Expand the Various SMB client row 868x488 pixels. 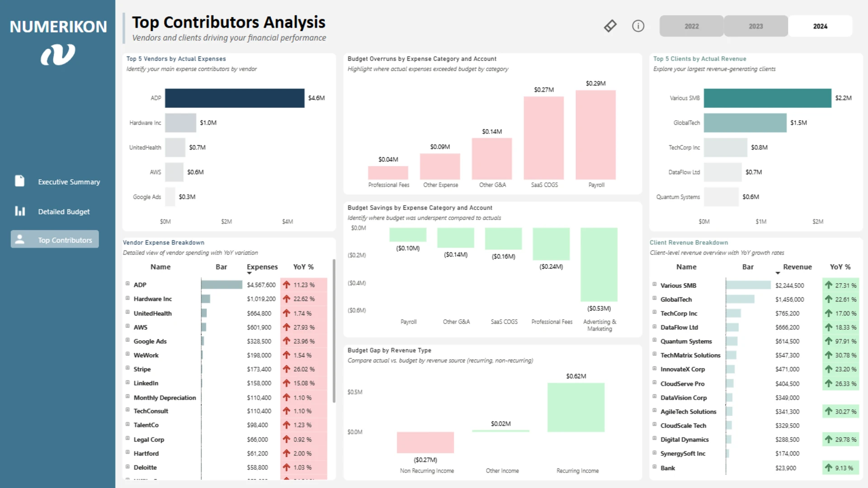[x=654, y=284]
